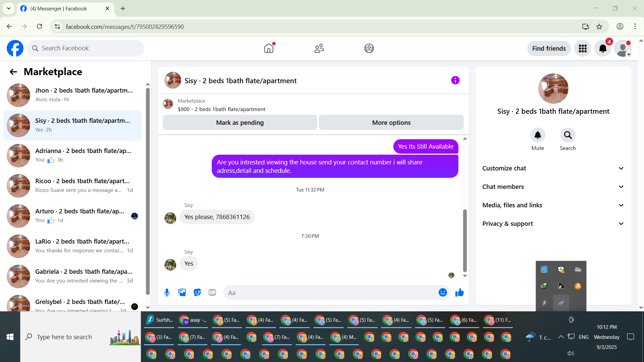Open the Surfshark taskbar app
644x362 pixels.
click(160, 320)
